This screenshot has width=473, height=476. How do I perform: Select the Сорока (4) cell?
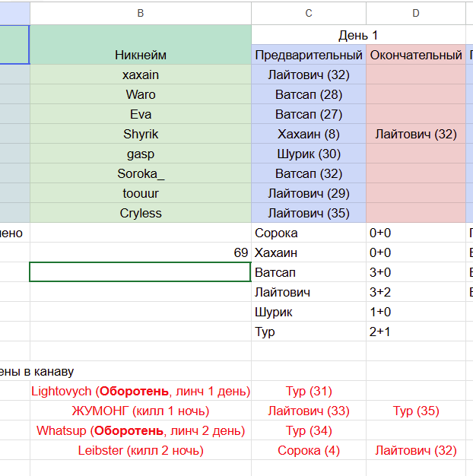pos(309,450)
